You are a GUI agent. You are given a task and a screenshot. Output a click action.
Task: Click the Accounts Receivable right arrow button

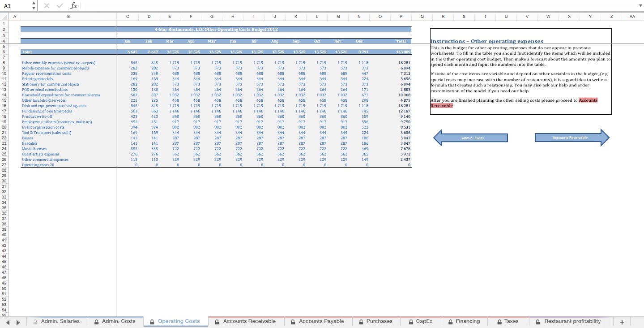(572, 138)
